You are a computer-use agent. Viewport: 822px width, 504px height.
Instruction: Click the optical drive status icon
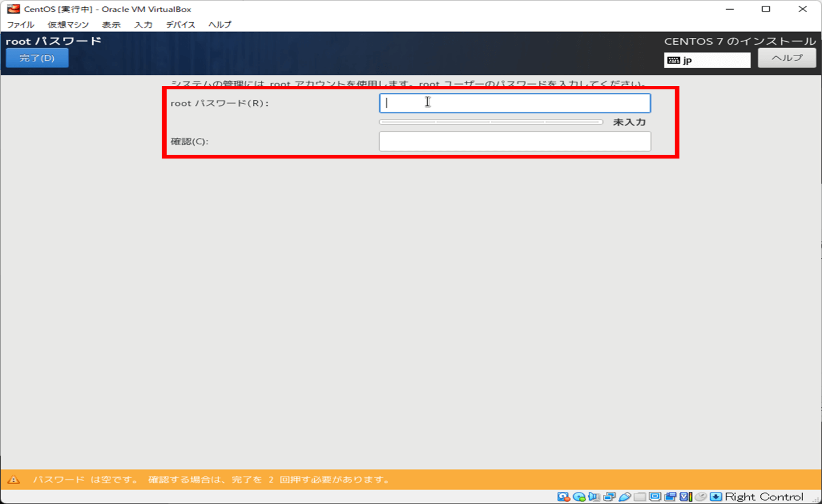tap(579, 497)
